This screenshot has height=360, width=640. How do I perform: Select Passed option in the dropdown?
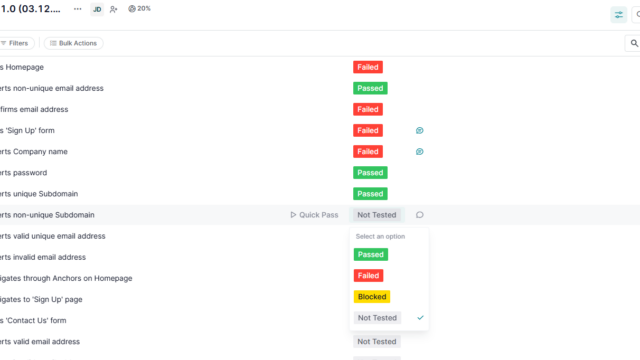371,255
